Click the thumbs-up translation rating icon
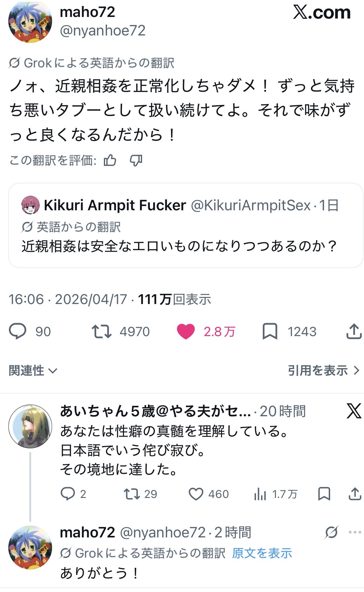The width and height of the screenshot is (364, 592). (110, 161)
